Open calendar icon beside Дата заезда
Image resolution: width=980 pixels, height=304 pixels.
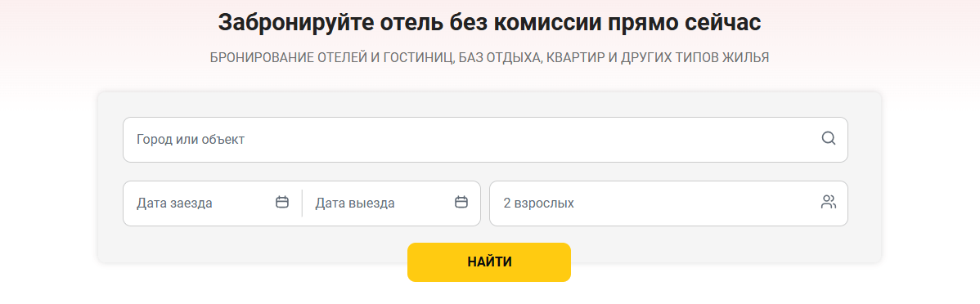[282, 202]
